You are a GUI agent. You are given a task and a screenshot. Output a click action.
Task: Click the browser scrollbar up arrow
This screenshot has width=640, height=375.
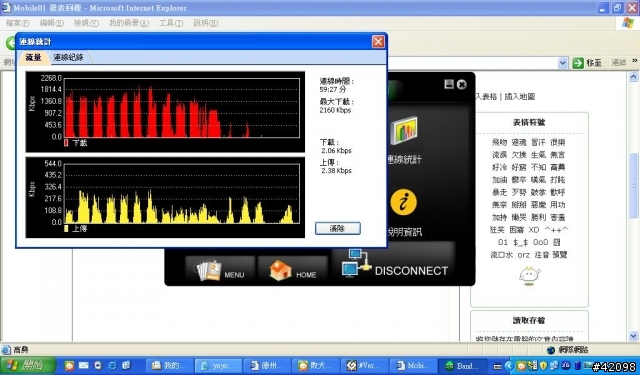[633, 76]
